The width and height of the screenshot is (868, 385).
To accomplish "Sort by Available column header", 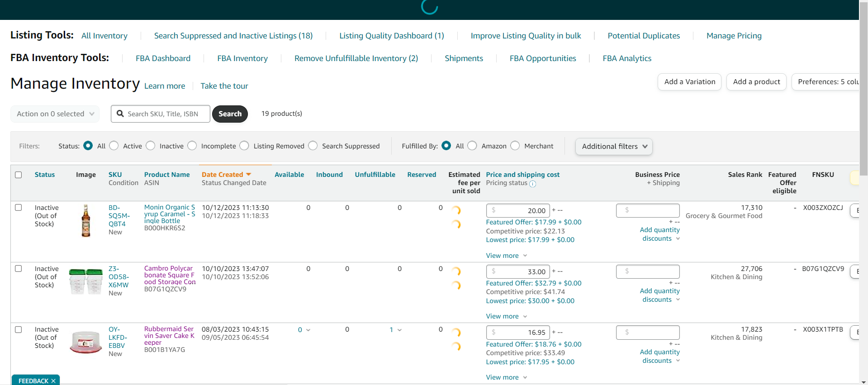I will pos(289,175).
